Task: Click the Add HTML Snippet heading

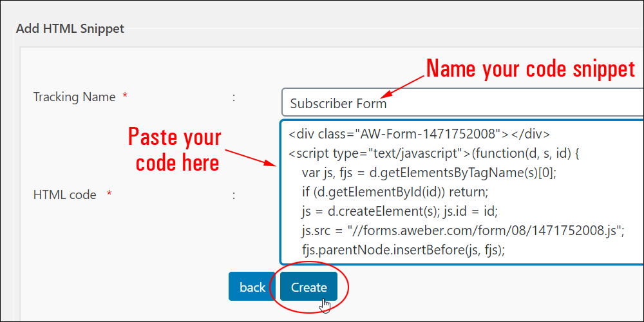Action: (x=70, y=29)
